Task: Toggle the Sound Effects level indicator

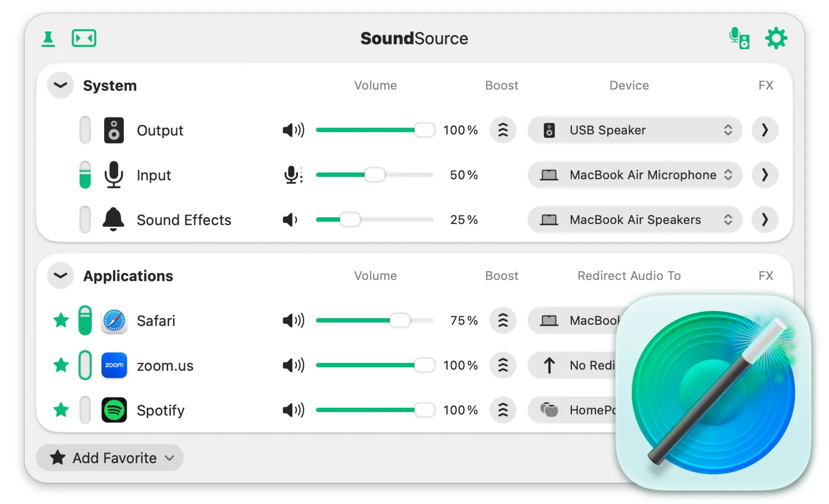Action: pyautogui.click(x=85, y=220)
